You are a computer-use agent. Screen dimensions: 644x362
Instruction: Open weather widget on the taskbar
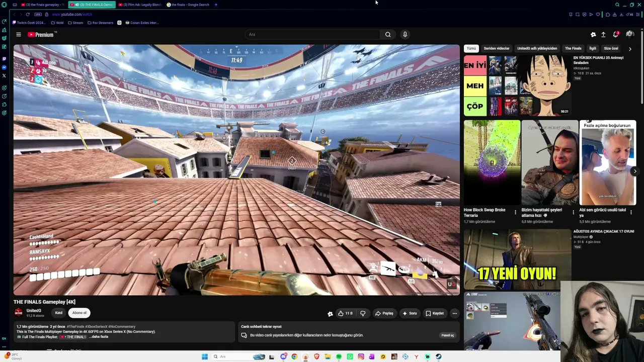(13, 356)
